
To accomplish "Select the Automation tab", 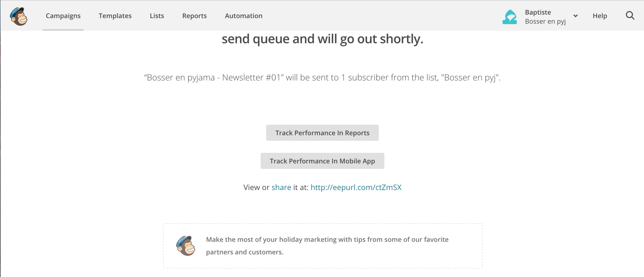I will [x=244, y=16].
